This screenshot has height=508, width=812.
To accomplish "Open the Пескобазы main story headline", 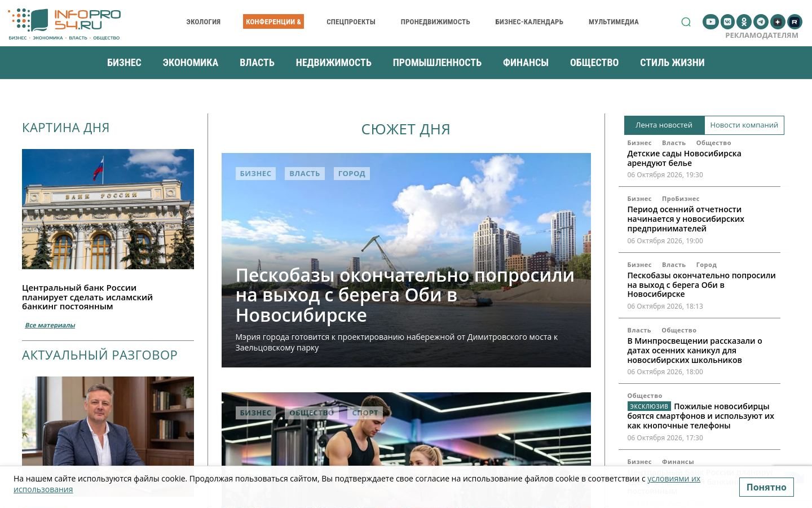I will pyautogui.click(x=405, y=295).
